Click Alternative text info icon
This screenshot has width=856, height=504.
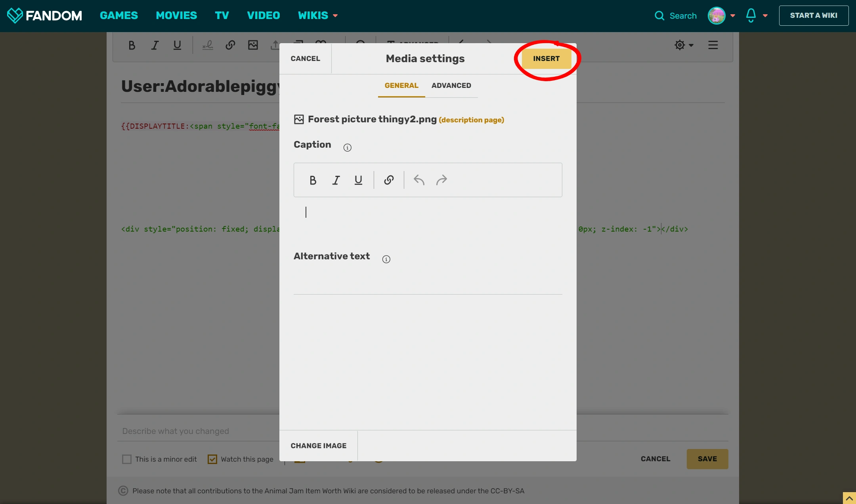[386, 259]
